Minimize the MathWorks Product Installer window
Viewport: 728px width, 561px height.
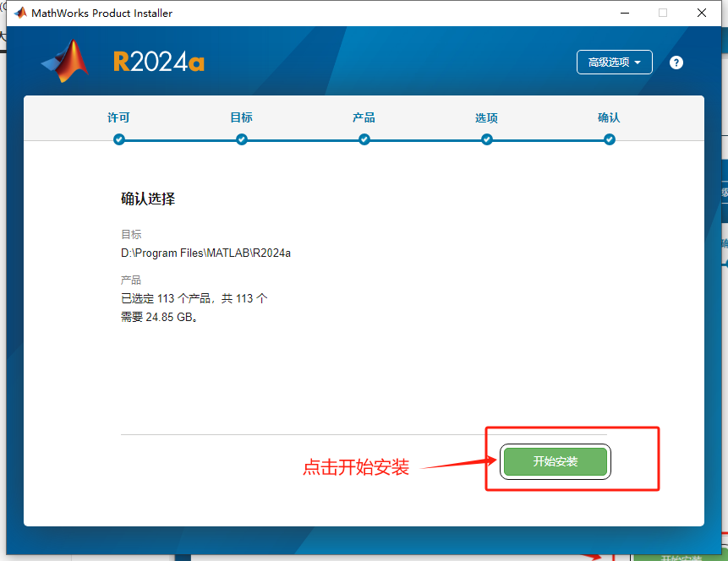point(625,13)
